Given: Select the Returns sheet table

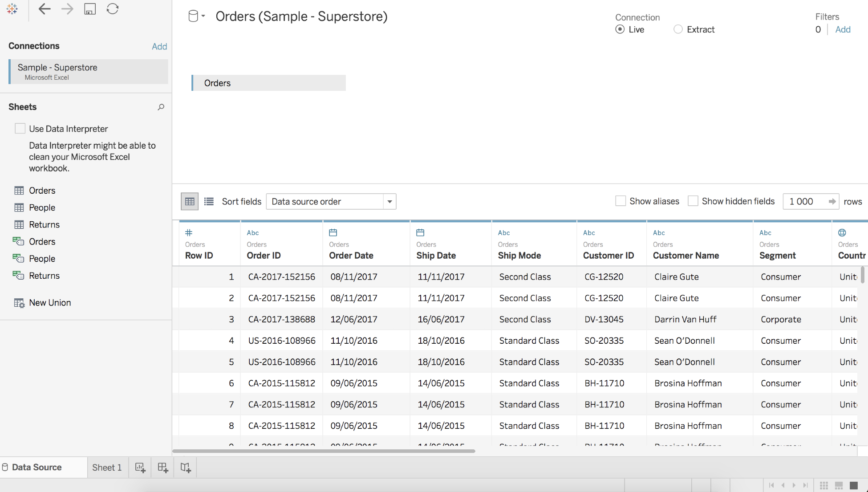Looking at the screenshot, I should [x=44, y=224].
